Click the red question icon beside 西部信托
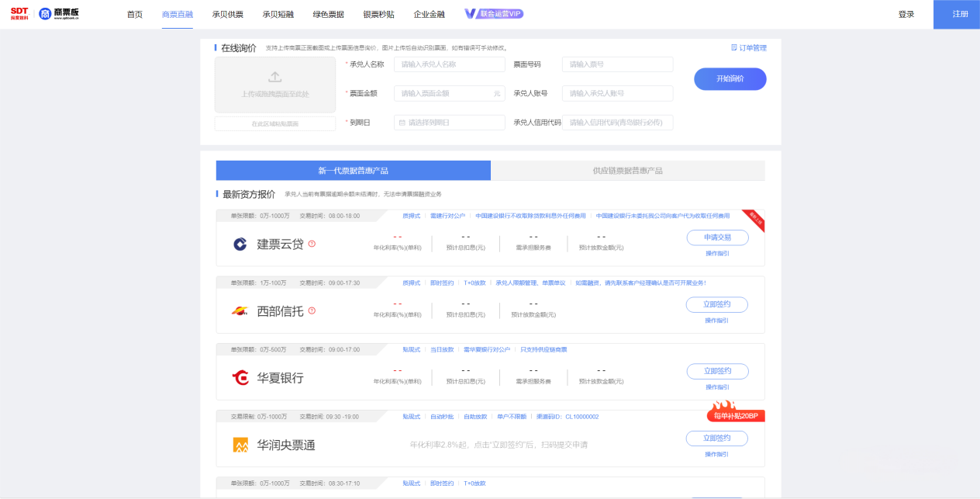The image size is (980, 499). 312,310
